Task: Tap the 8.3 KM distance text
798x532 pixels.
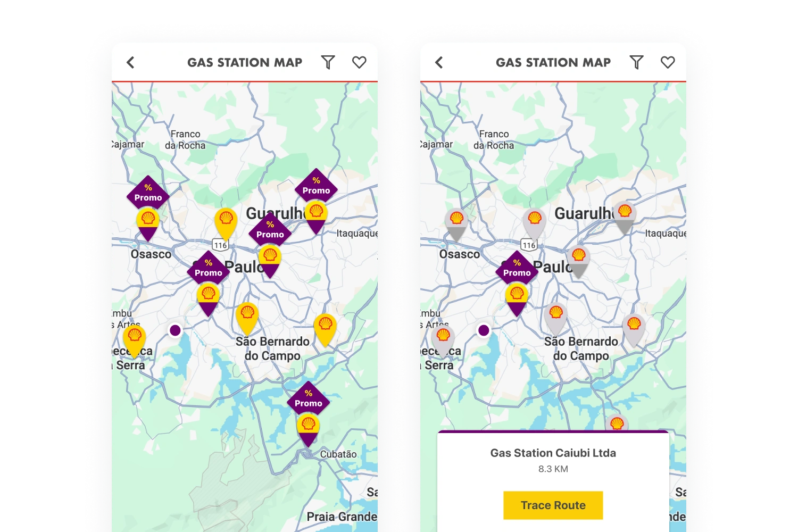Action: [x=553, y=469]
